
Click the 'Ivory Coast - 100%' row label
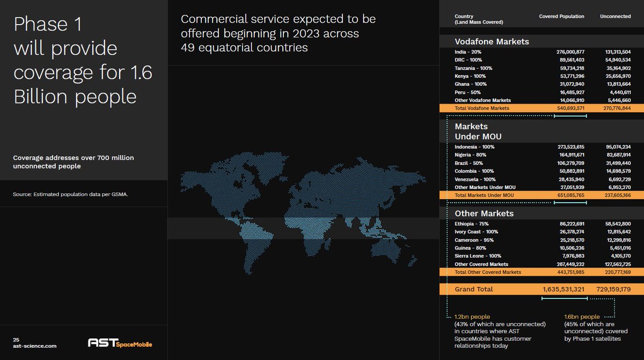[x=477, y=232]
